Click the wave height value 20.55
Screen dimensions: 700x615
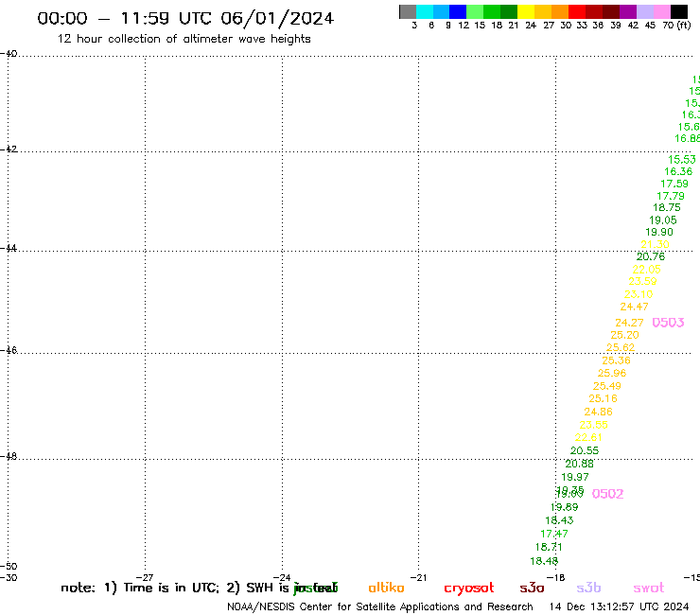[585, 450]
